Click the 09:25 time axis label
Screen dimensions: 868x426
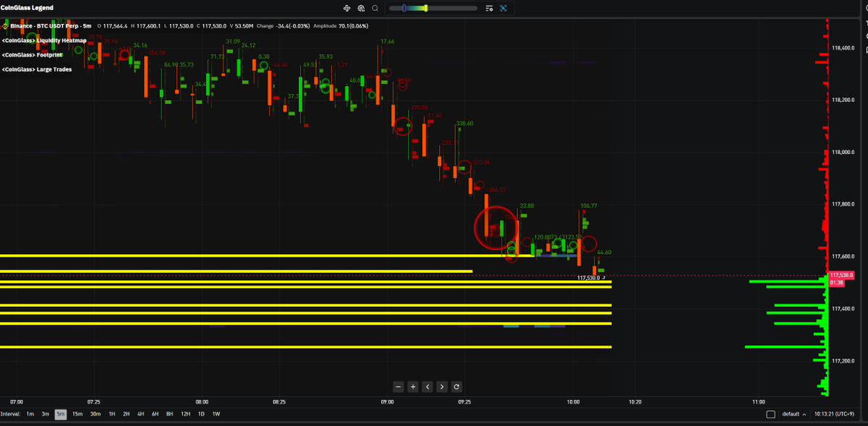click(x=464, y=401)
